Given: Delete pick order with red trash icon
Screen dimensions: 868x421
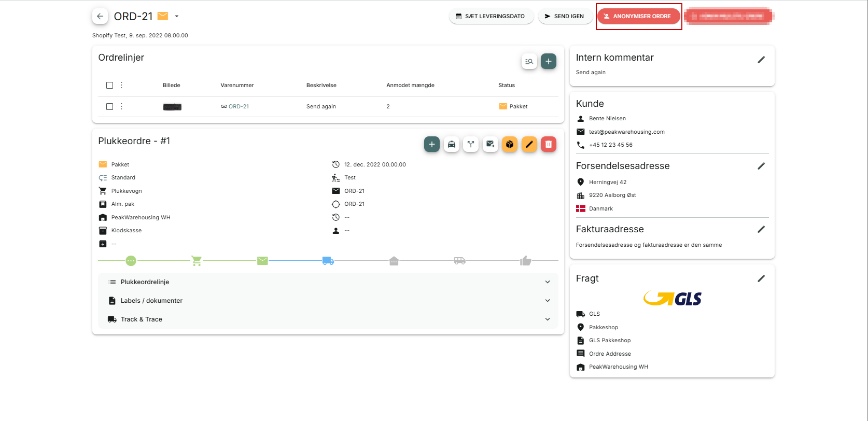Looking at the screenshot, I should coord(549,144).
